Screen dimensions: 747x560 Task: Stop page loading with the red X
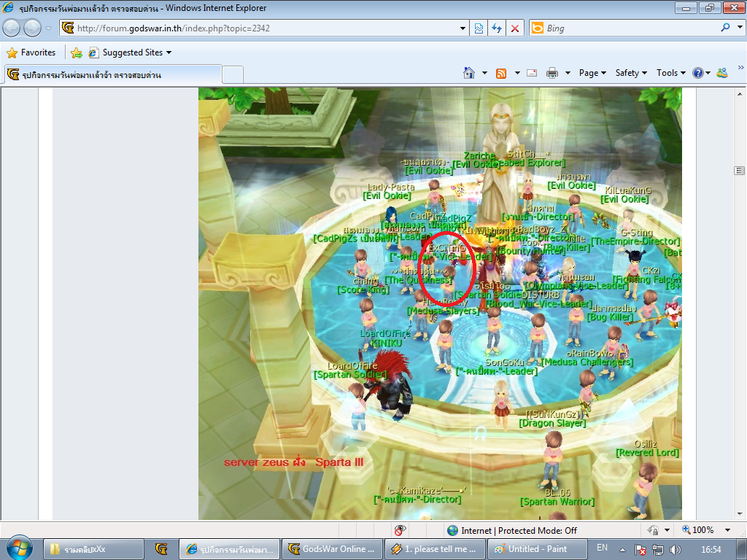click(x=515, y=28)
